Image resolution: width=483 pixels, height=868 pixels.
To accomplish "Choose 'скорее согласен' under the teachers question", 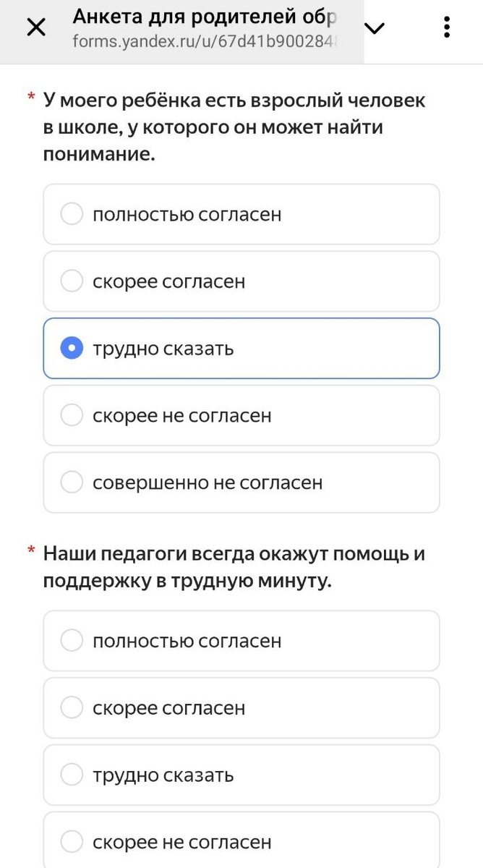I will [241, 707].
